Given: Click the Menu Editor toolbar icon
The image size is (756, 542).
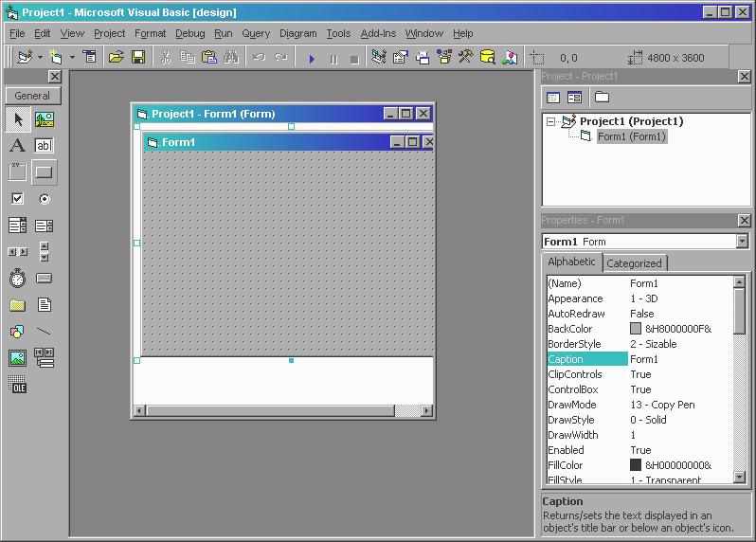Looking at the screenshot, I should coord(89,58).
